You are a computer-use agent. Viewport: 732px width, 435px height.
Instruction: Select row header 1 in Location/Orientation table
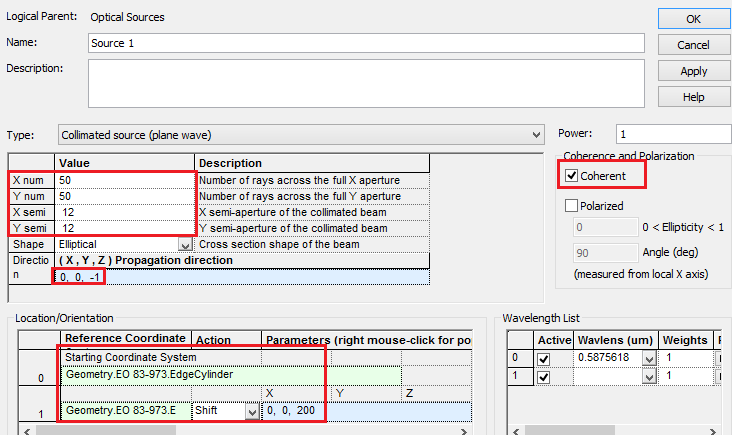tap(40, 404)
